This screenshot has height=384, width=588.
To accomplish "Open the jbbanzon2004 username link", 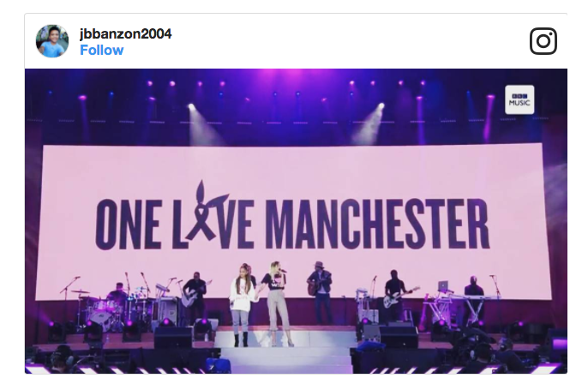I will pyautogui.click(x=126, y=33).
